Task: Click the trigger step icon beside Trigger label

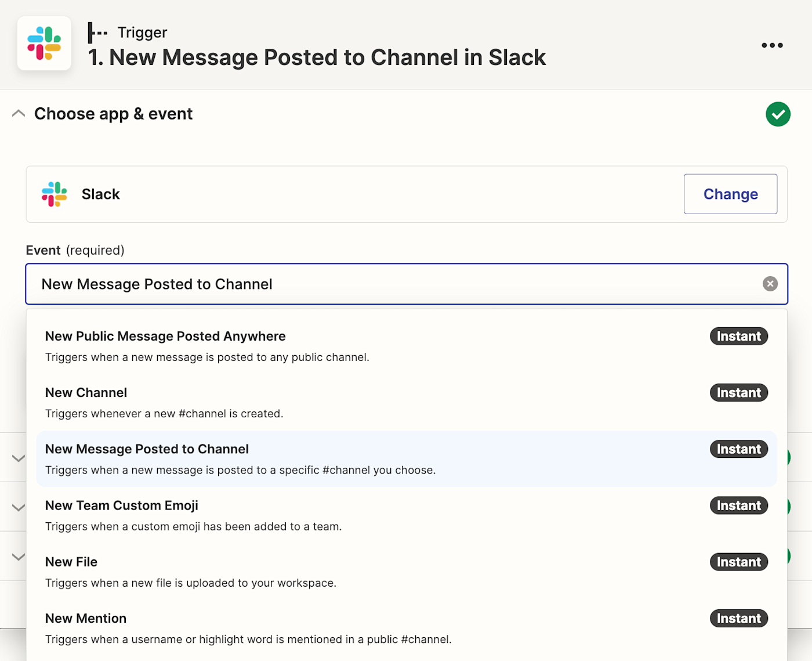Action: click(97, 32)
